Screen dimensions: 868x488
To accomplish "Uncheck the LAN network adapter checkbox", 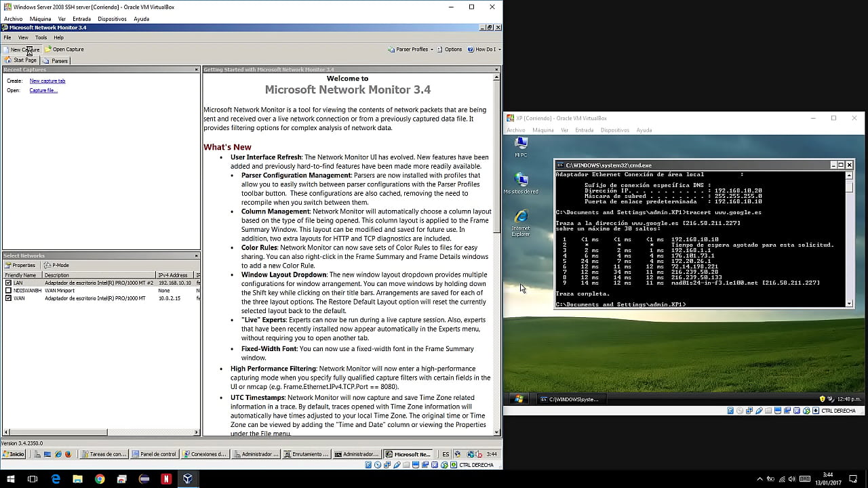I will pos(8,283).
